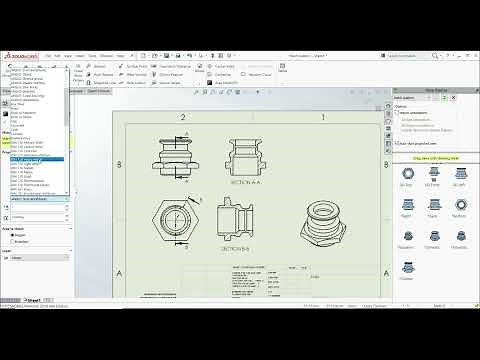480x360 pixels.
Task: Click the Print icon
Action: 178,56
